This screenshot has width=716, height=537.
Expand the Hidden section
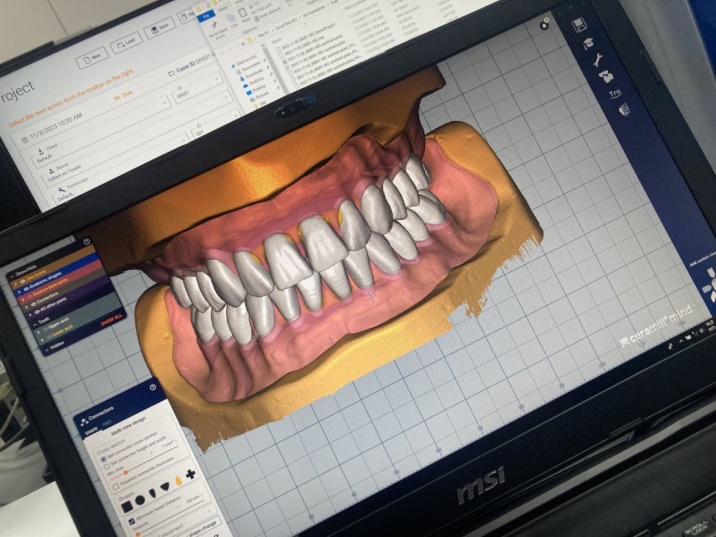[x=47, y=349]
